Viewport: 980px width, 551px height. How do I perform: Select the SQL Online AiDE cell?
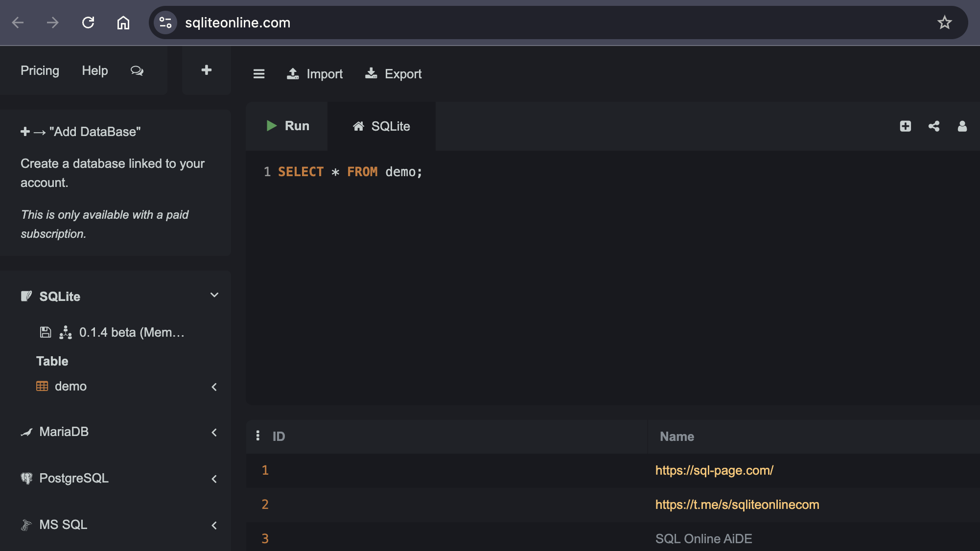point(703,539)
